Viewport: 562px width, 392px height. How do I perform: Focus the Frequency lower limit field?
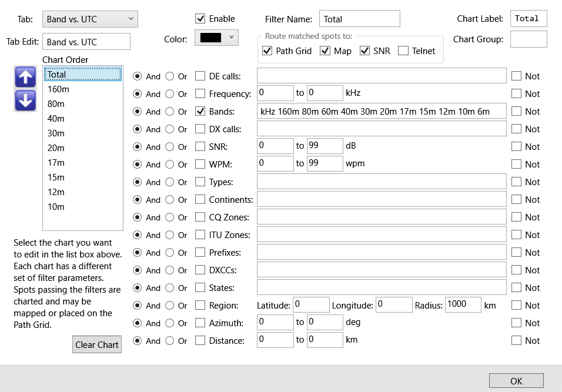click(x=275, y=93)
